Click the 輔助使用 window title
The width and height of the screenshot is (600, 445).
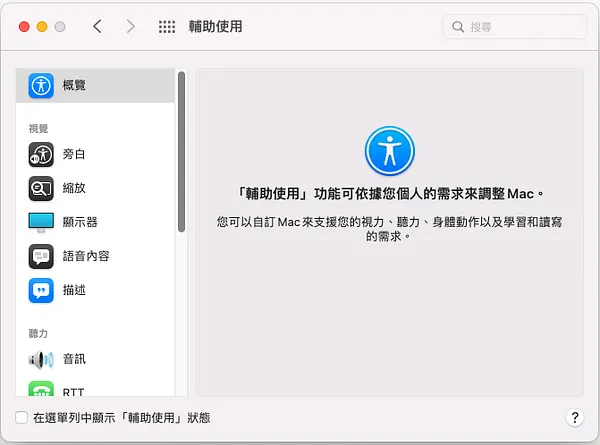(x=215, y=27)
